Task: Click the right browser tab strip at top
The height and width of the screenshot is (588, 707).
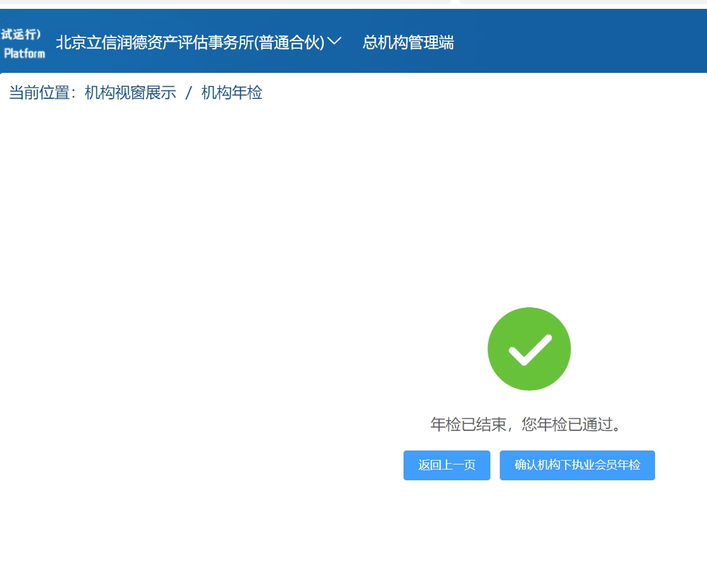Action: [x=583, y=2]
